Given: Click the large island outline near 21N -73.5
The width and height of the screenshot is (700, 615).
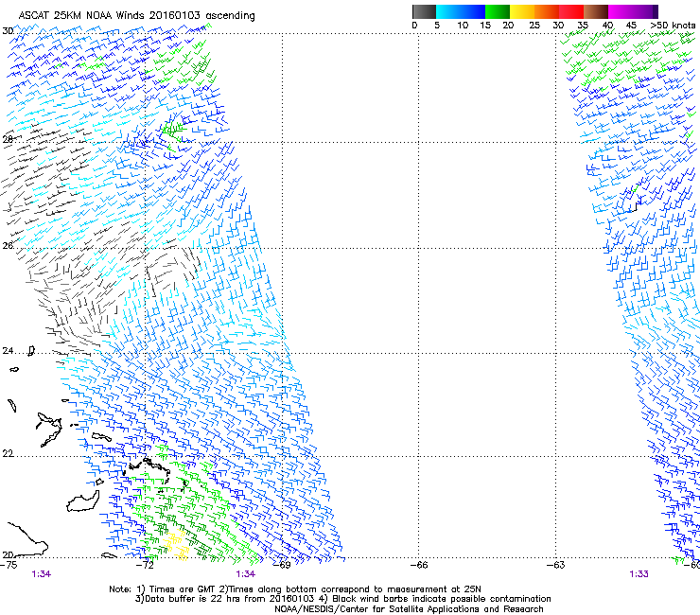Looking at the screenshot, I should tap(83, 501).
